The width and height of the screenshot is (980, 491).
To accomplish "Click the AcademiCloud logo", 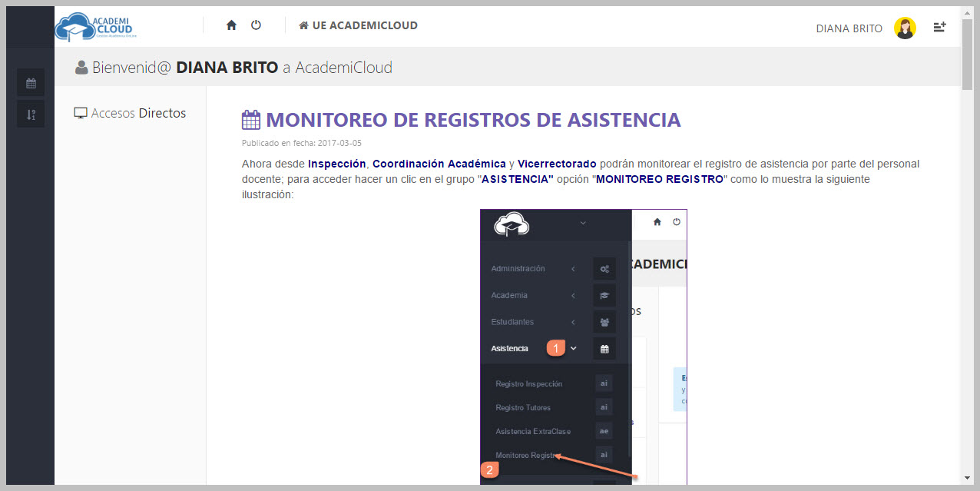I will [x=94, y=26].
